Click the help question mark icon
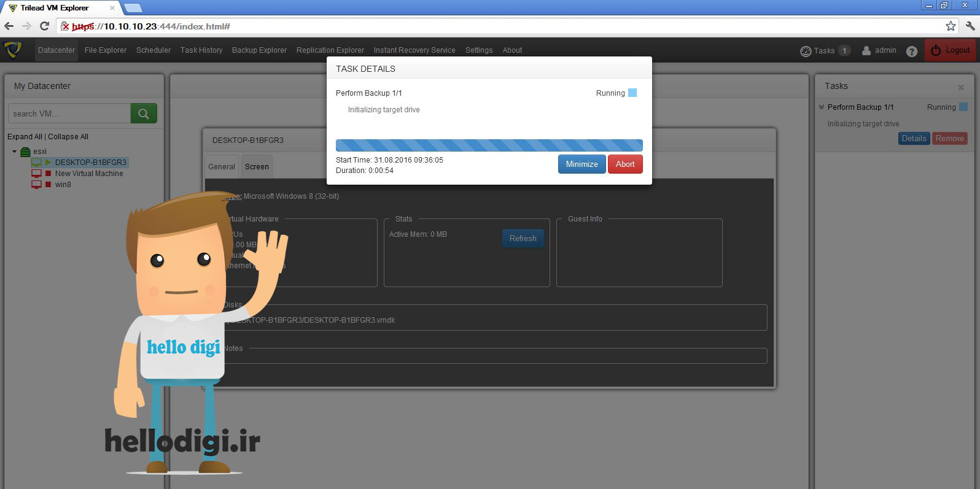Viewport: 980px width, 489px height. 912,51
